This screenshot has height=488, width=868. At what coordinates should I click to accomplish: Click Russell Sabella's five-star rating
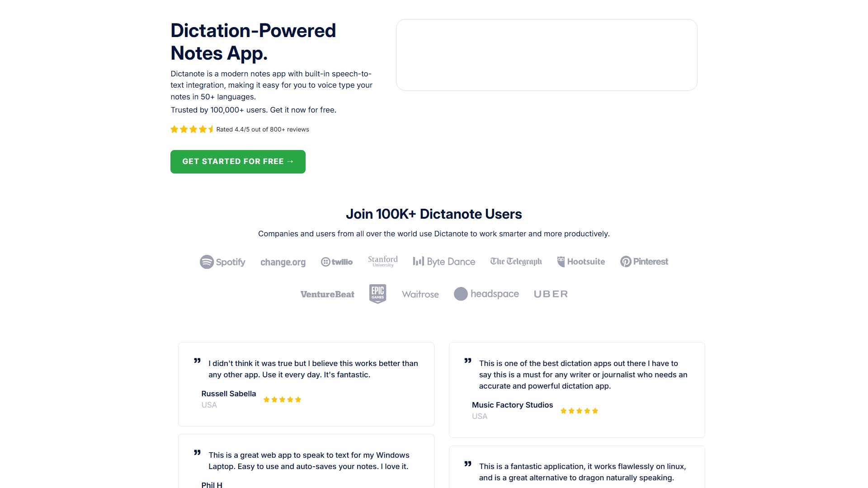(x=282, y=399)
